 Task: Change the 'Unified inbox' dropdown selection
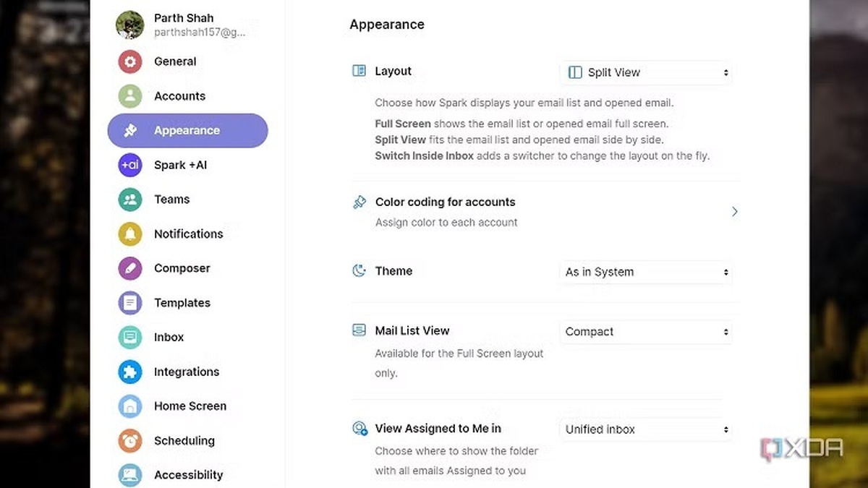tap(646, 429)
